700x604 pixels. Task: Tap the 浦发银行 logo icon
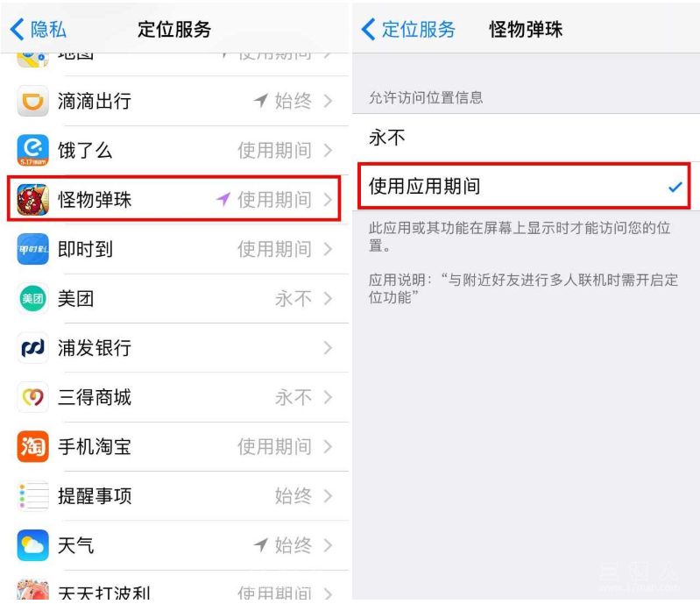click(33, 347)
